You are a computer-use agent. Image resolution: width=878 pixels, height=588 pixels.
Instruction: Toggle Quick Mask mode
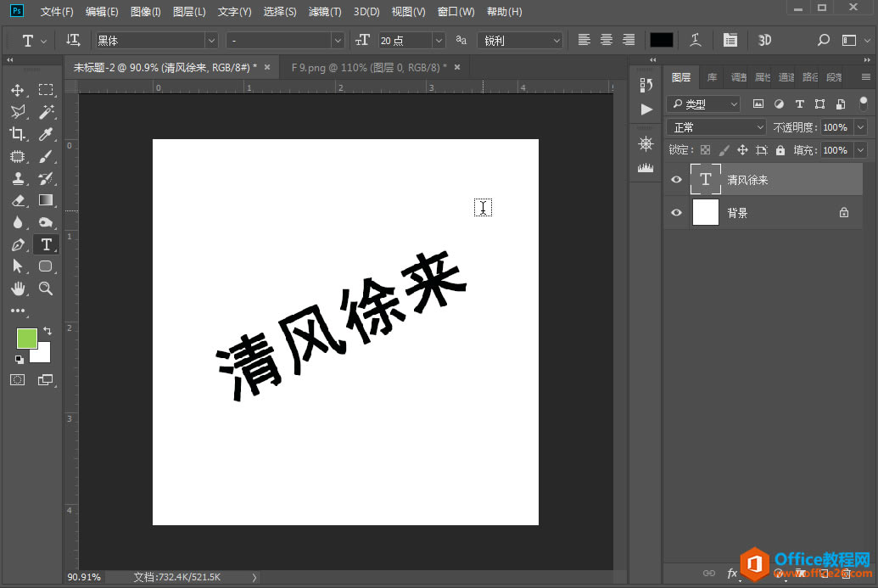[17, 380]
